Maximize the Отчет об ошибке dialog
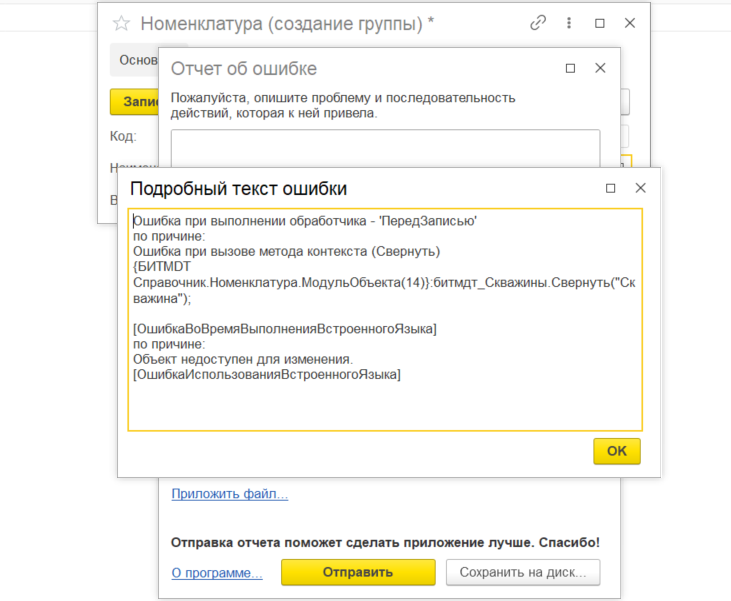The image size is (731, 601). point(570,68)
